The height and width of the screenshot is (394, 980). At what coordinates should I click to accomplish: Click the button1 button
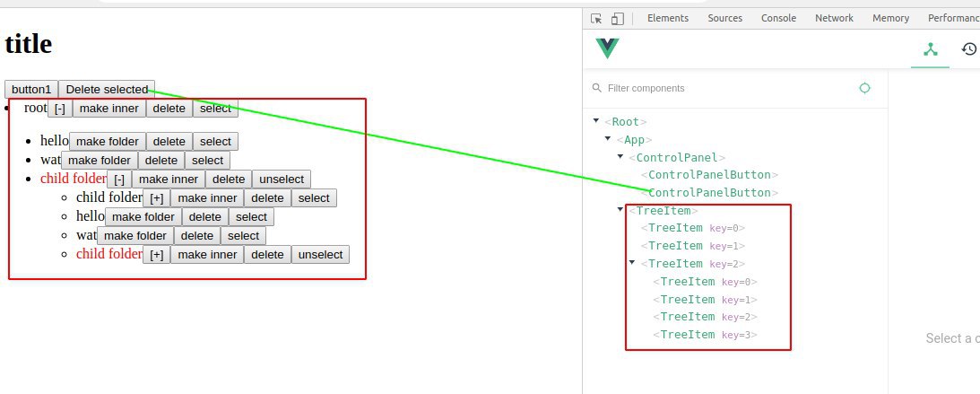31,90
